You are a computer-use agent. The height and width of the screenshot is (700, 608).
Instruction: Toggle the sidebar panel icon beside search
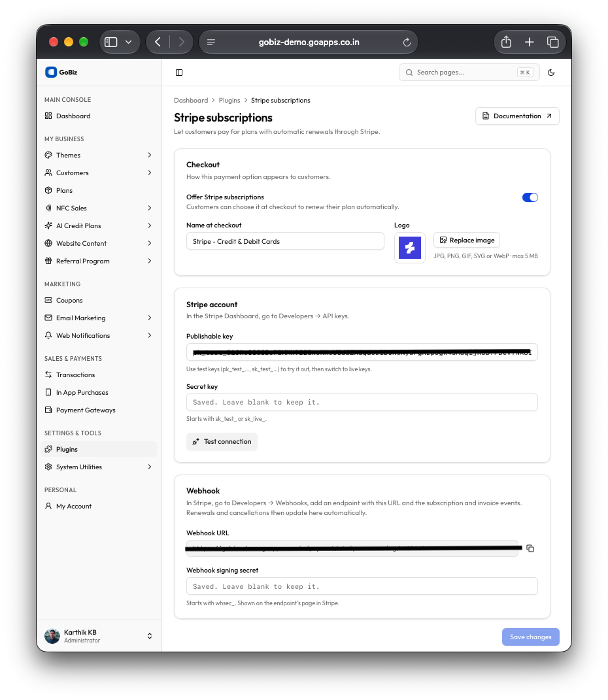pos(179,73)
